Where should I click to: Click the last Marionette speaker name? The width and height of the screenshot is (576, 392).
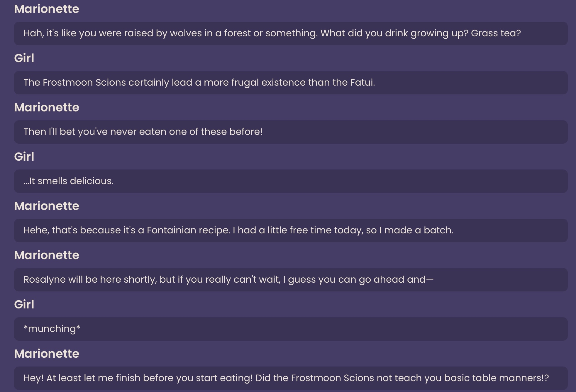[47, 354]
